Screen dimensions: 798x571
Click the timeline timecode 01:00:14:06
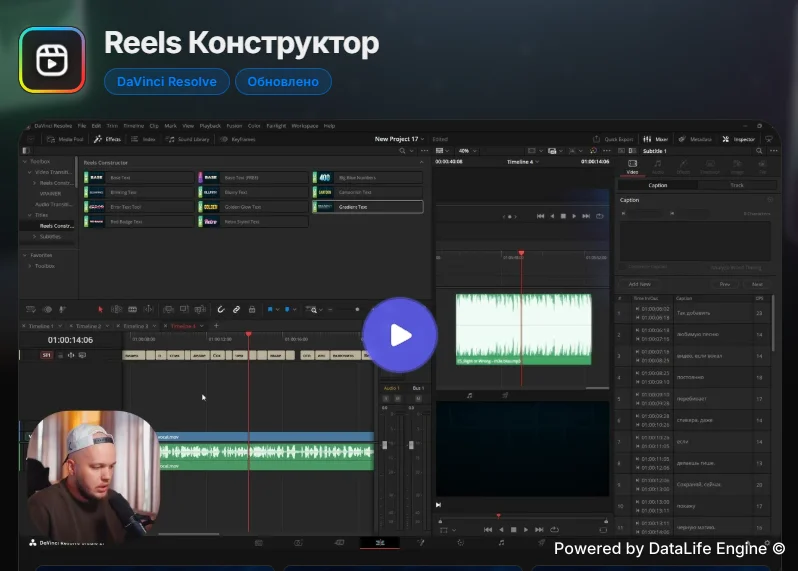(70, 340)
